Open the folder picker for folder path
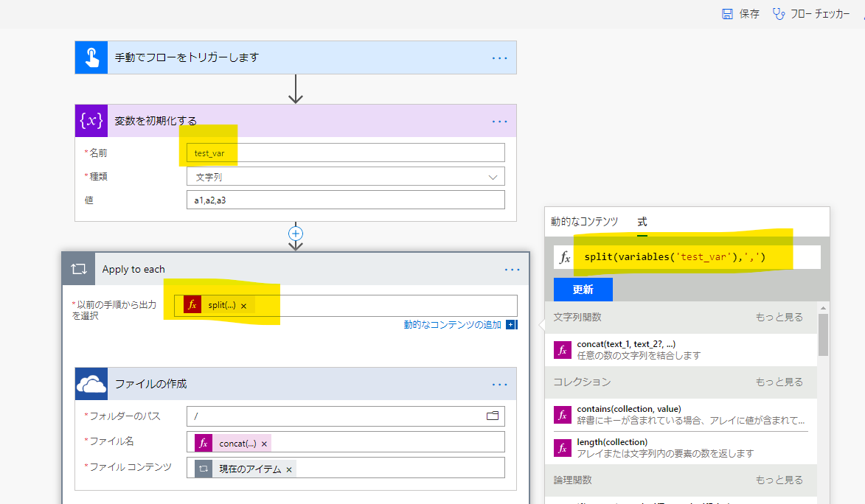The image size is (865, 504). (493, 416)
